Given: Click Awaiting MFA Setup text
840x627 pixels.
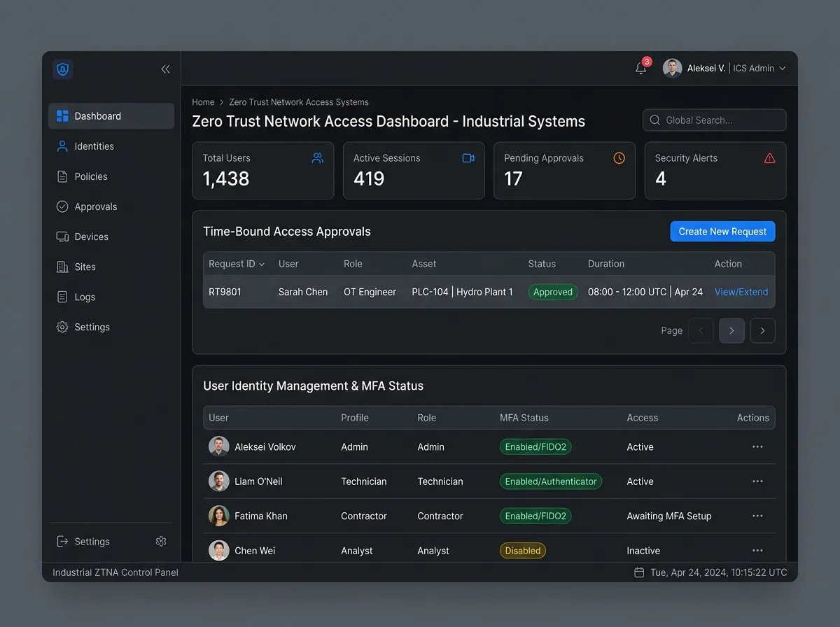Looking at the screenshot, I should (x=669, y=516).
